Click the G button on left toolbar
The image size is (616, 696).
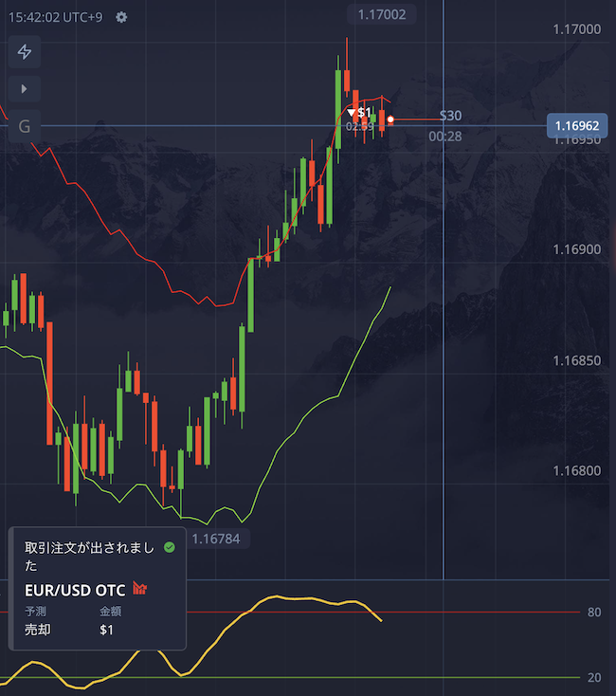pos(25,126)
